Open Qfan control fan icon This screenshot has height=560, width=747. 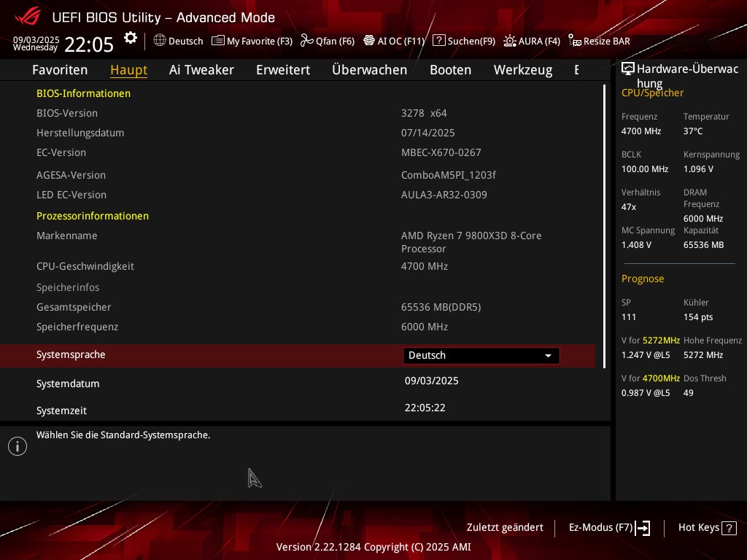click(x=307, y=41)
